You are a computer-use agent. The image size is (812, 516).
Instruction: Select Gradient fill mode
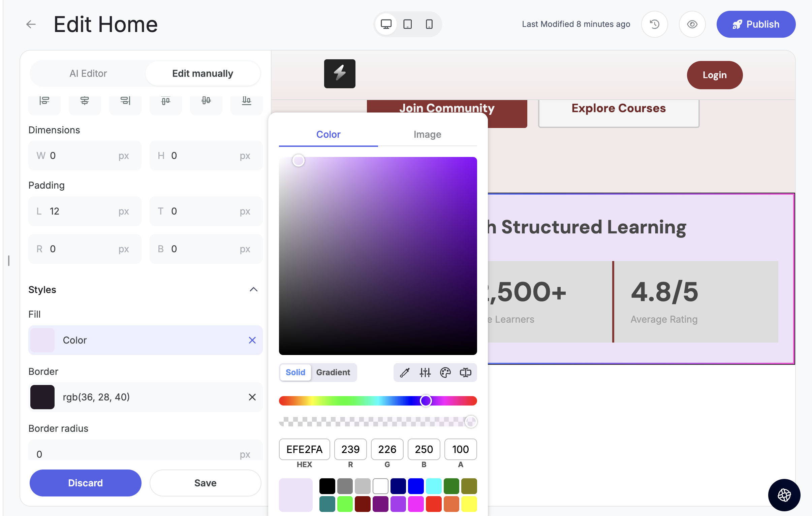pos(333,373)
